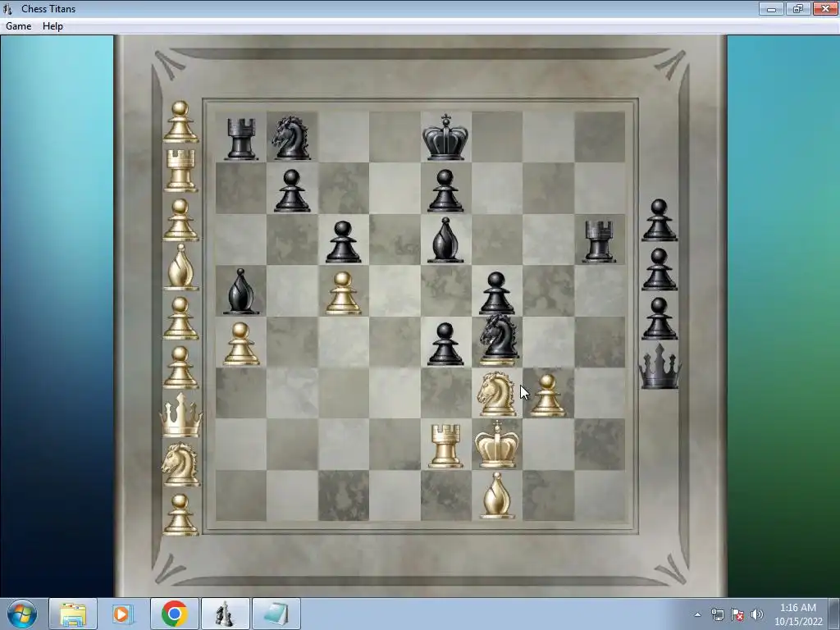Select the white rook on e2
The image size is (840, 630).
[x=445, y=446]
